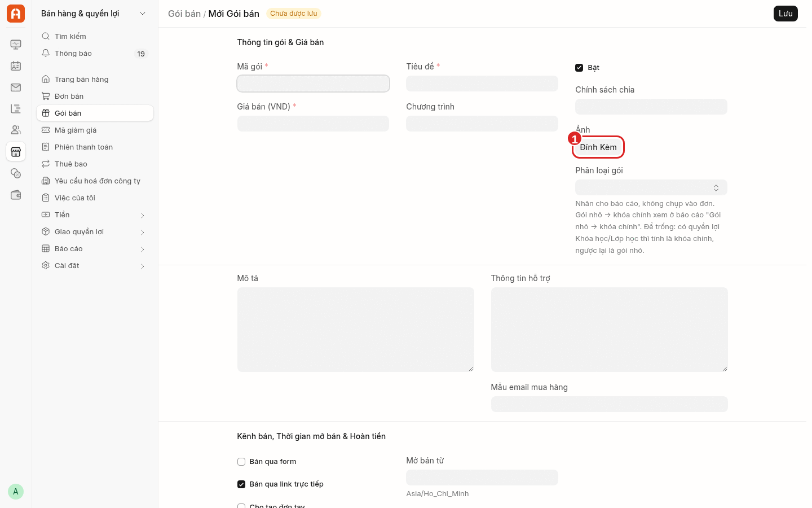Select the storefront icon in the rail

(x=16, y=152)
